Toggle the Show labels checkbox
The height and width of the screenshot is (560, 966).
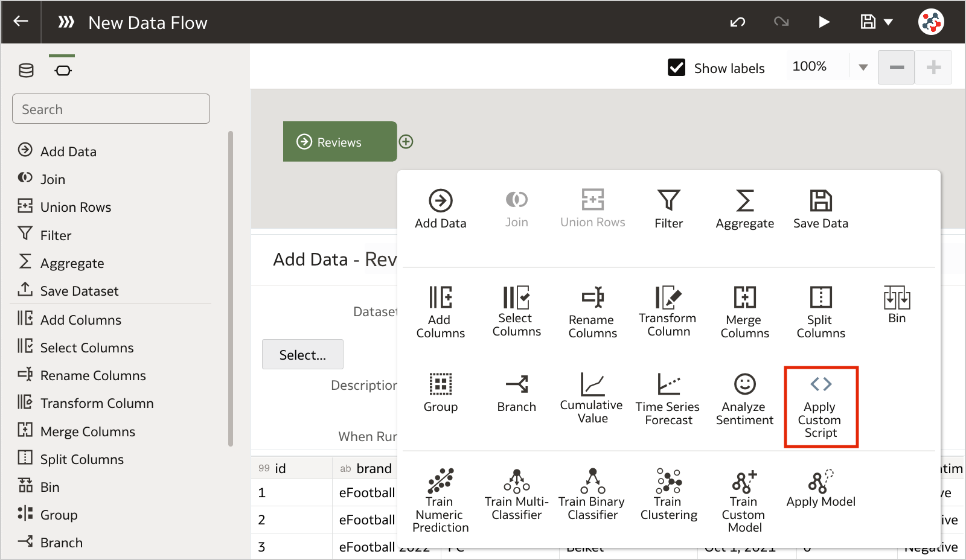click(677, 67)
